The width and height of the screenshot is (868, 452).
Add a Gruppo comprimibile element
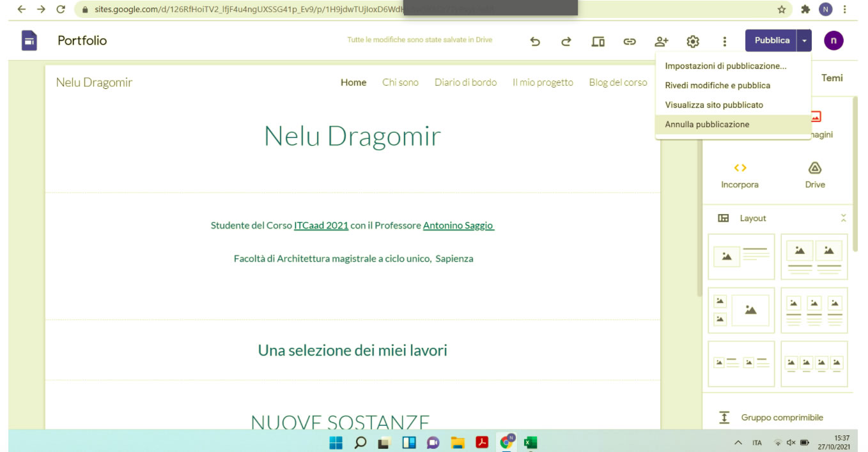tap(782, 417)
